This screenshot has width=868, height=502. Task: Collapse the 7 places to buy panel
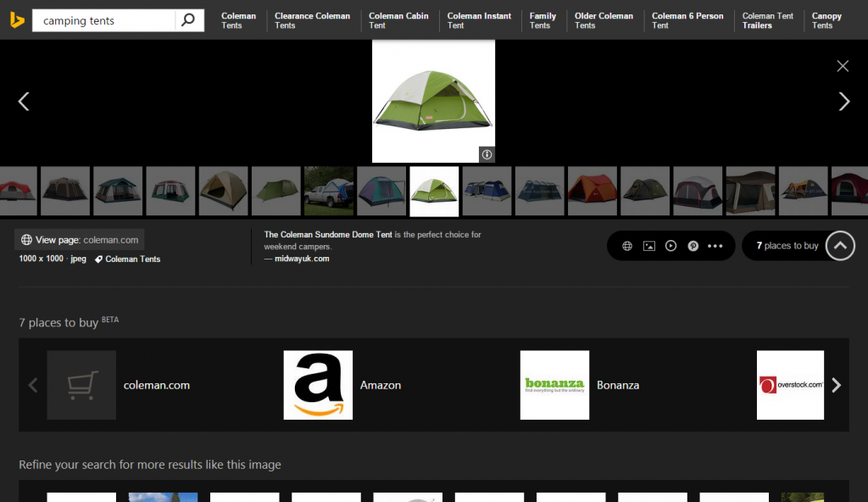840,245
